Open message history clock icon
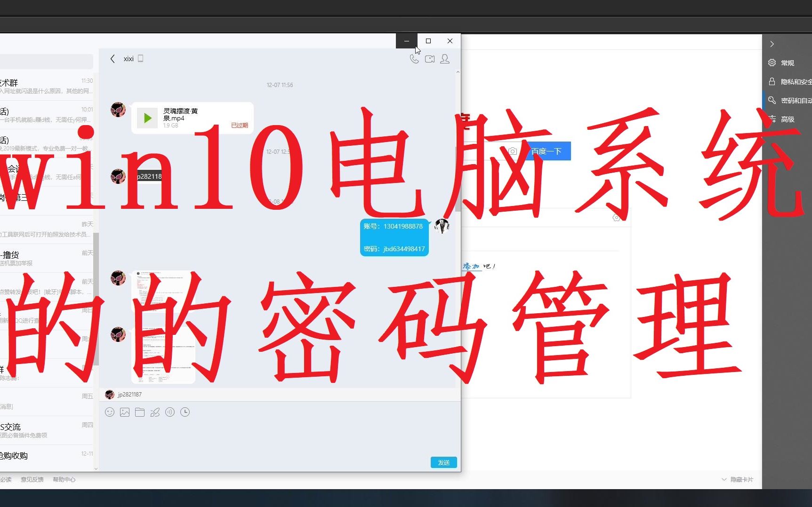Screen dimensions: 812x507 coord(185,412)
